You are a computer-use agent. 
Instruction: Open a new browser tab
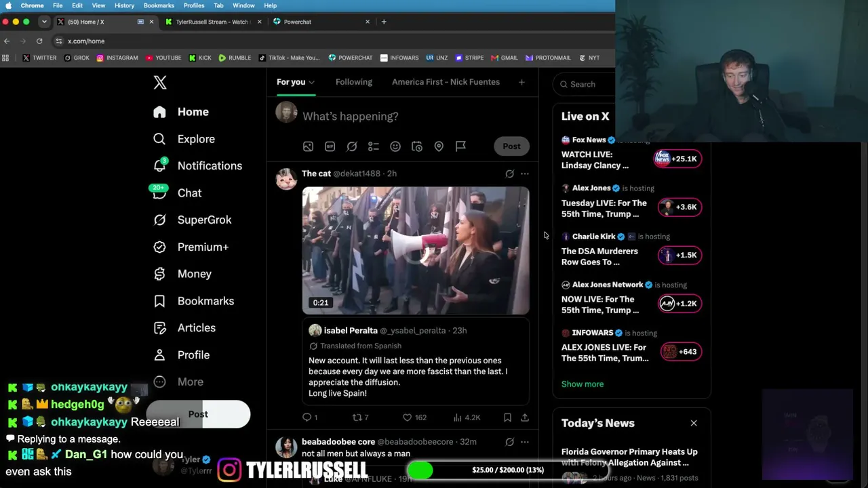click(x=384, y=22)
